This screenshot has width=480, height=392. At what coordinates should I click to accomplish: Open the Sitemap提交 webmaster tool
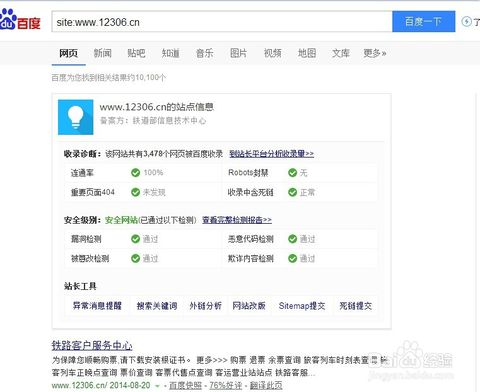(302, 306)
